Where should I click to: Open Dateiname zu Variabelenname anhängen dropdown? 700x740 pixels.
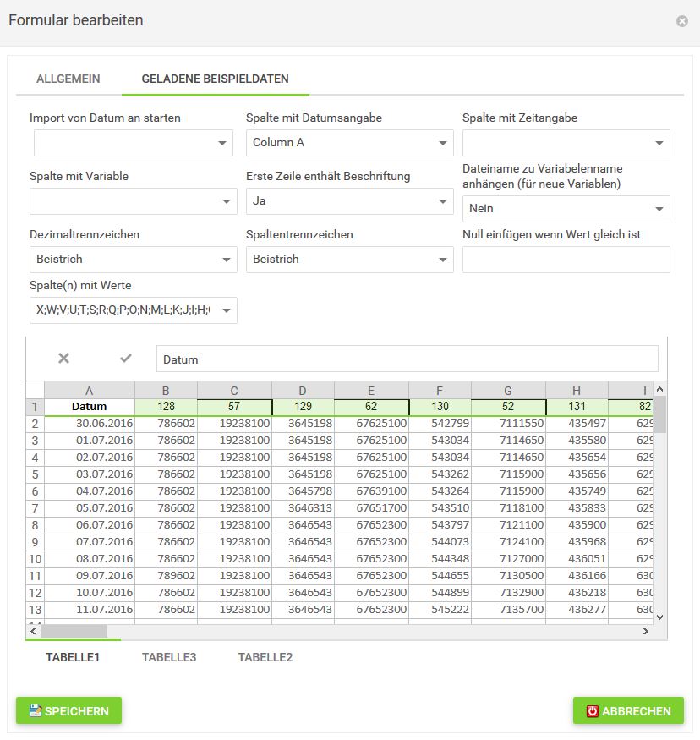pos(566,209)
